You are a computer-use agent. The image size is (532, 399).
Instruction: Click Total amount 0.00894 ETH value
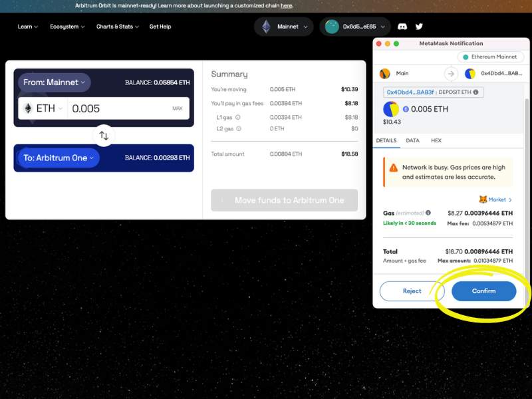pos(286,154)
